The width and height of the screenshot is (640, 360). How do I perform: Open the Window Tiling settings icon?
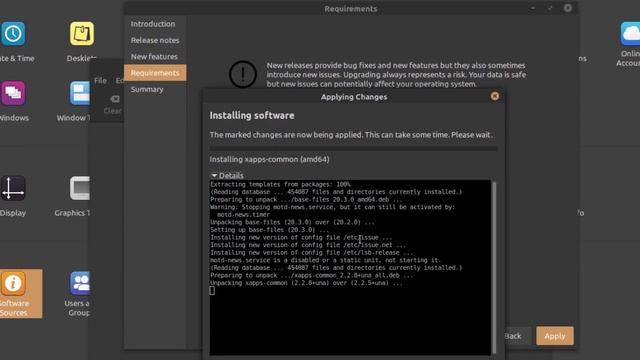click(x=80, y=93)
